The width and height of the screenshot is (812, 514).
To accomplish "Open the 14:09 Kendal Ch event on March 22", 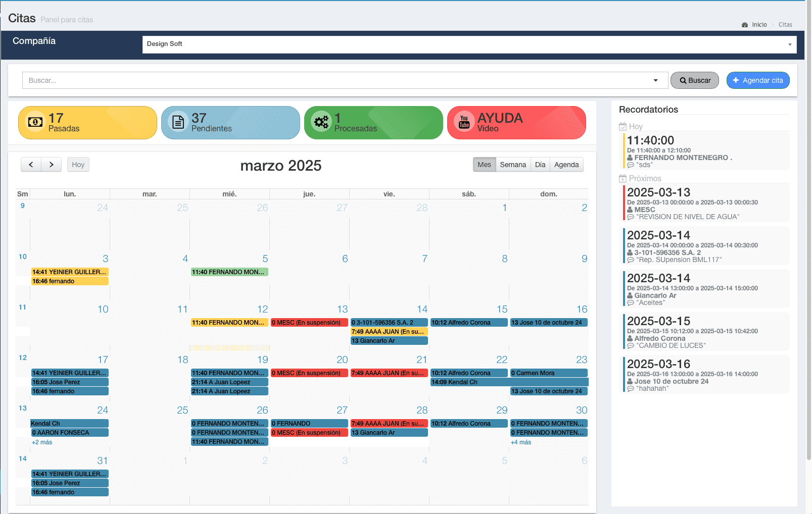I will (x=468, y=382).
